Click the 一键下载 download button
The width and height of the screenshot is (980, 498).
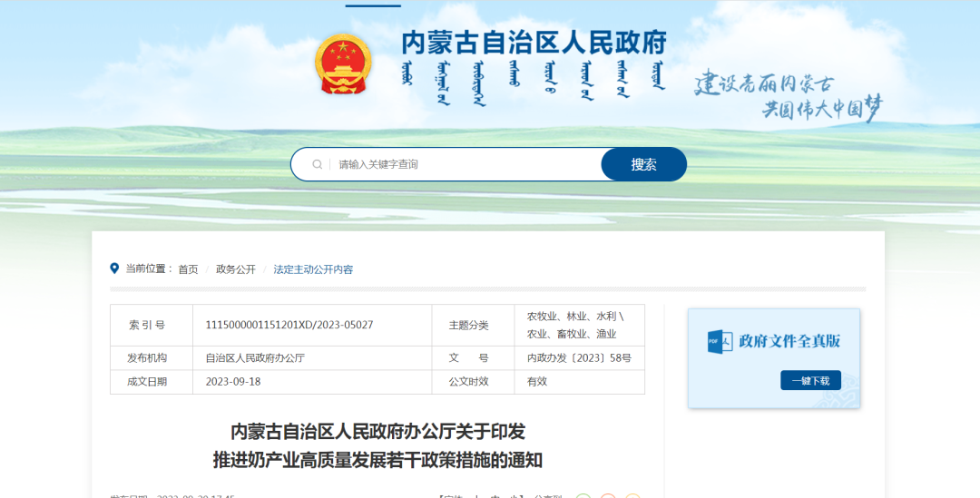(x=810, y=380)
